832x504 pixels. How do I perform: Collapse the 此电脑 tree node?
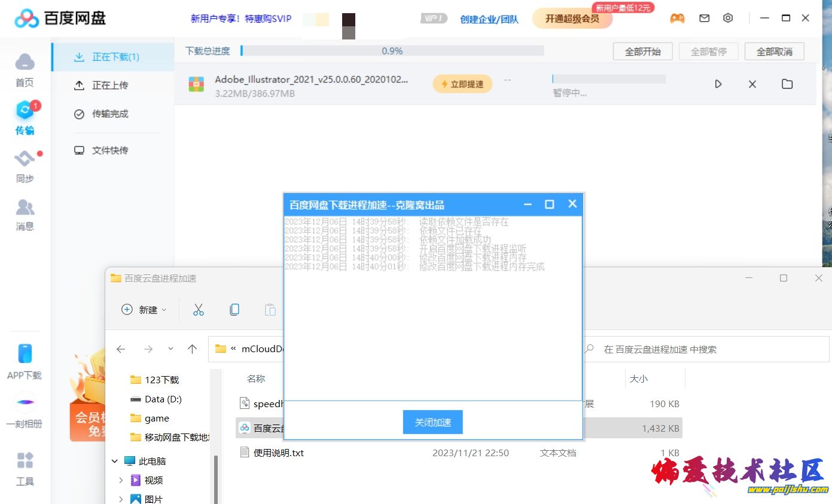pos(114,461)
